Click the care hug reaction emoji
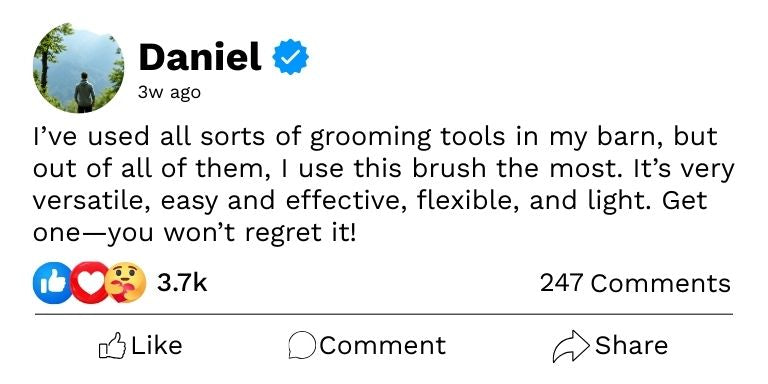This screenshot has width=768, height=384. (125, 283)
